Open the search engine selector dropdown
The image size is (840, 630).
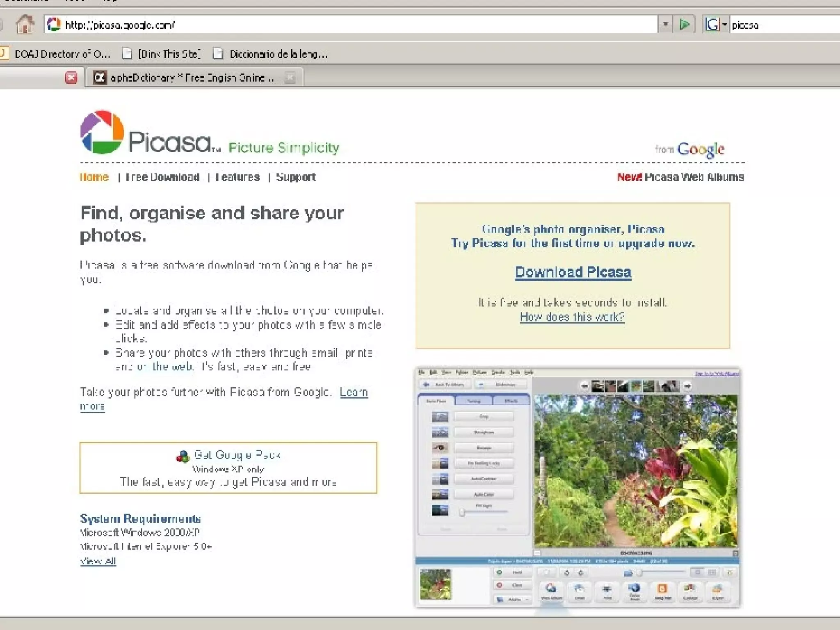[724, 25]
